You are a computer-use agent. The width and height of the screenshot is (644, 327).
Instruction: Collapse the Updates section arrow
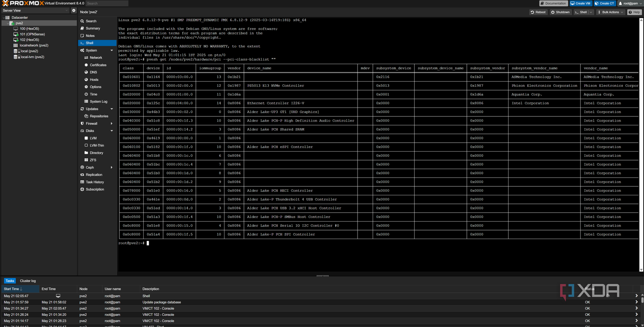112,109
